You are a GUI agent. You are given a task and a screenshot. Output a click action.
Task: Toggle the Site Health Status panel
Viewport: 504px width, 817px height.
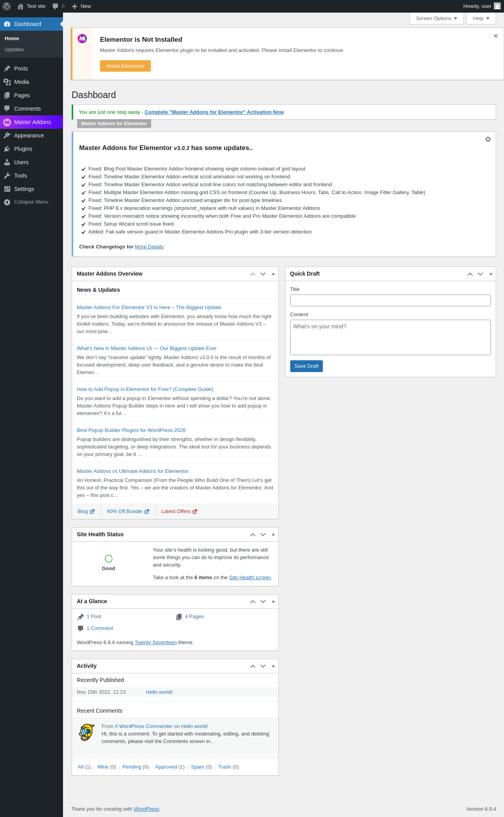click(273, 534)
